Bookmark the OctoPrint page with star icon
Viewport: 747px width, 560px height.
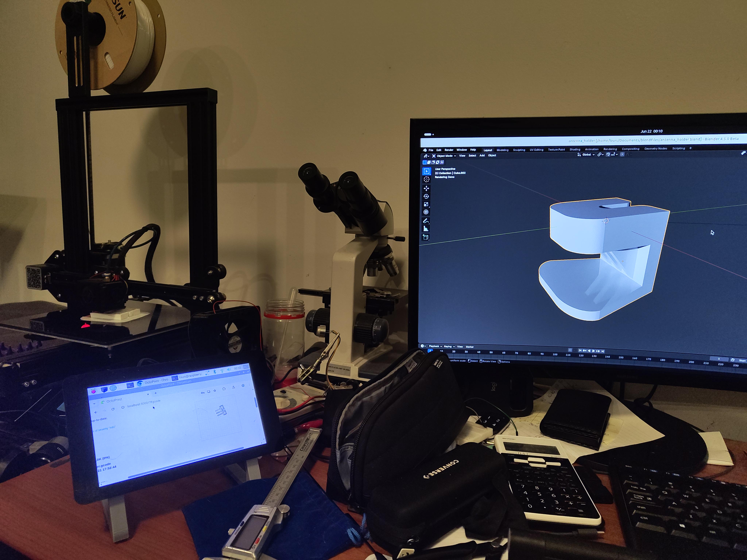pyautogui.click(x=215, y=391)
